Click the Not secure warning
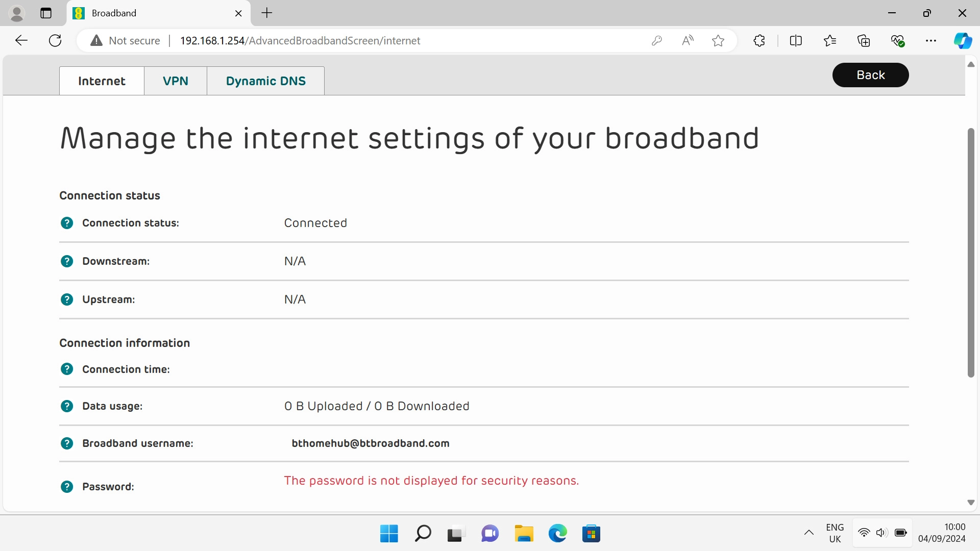 coord(124,40)
